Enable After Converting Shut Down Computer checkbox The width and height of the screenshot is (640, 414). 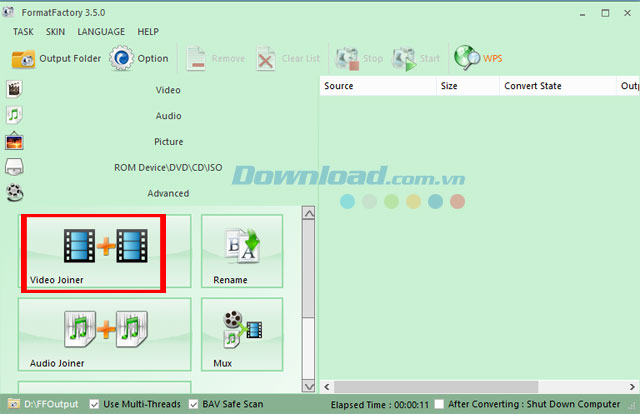click(x=439, y=404)
